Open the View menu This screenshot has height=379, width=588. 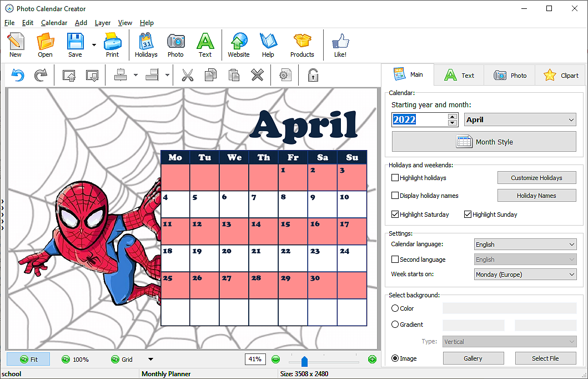coord(125,23)
